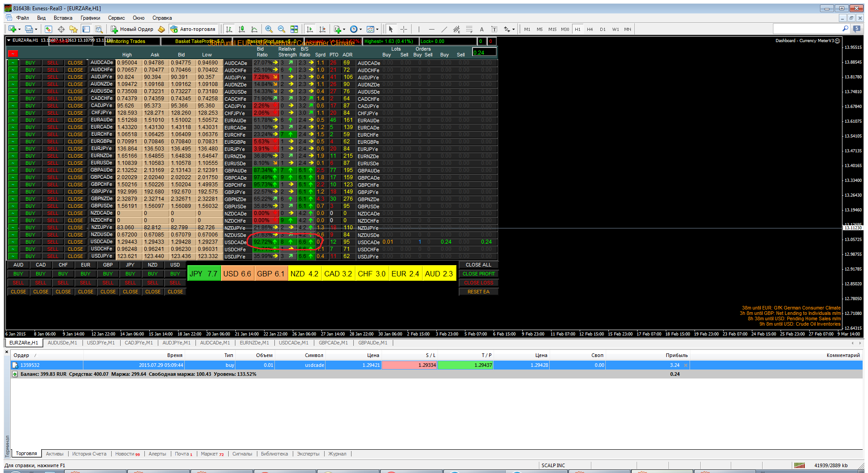Open the Сервис menu
Viewport: 868px width, 473px height.
click(x=117, y=18)
